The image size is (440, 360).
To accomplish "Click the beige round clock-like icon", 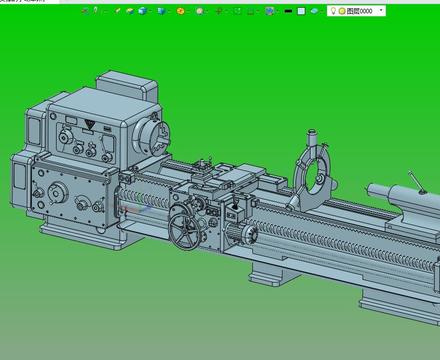I will [x=199, y=11].
